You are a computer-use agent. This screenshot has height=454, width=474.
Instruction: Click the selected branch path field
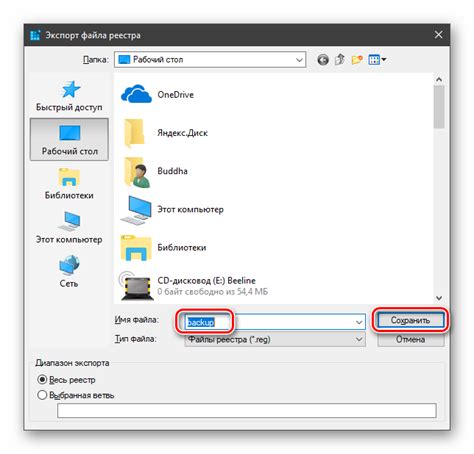tap(247, 410)
